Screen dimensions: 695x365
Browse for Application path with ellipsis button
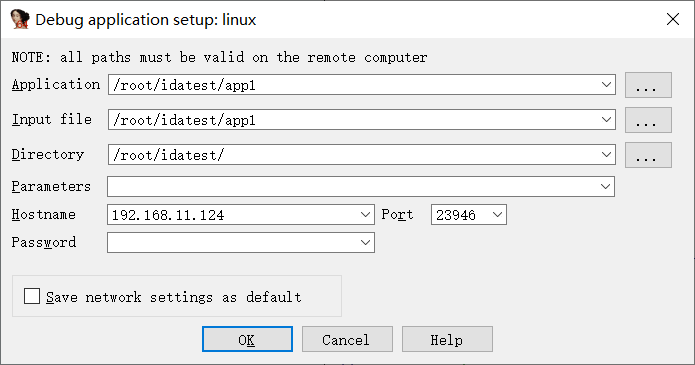[648, 85]
